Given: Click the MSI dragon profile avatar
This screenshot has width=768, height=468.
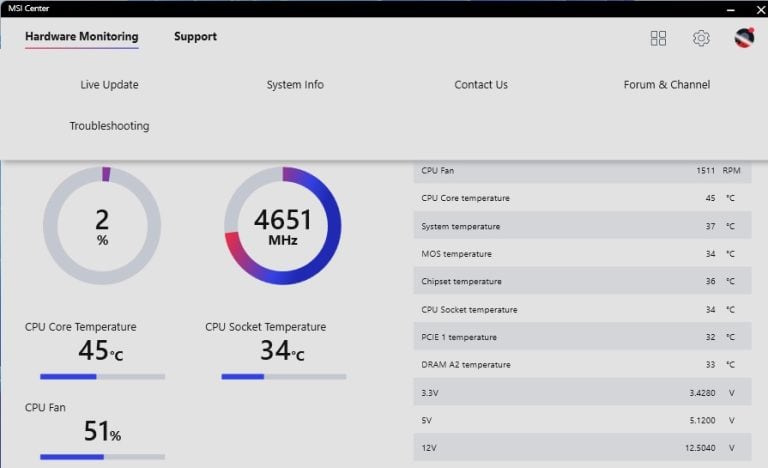Looking at the screenshot, I should (x=744, y=38).
